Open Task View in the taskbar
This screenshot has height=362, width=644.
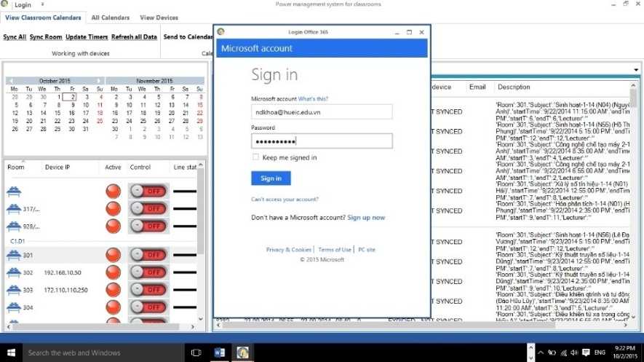click(196, 353)
